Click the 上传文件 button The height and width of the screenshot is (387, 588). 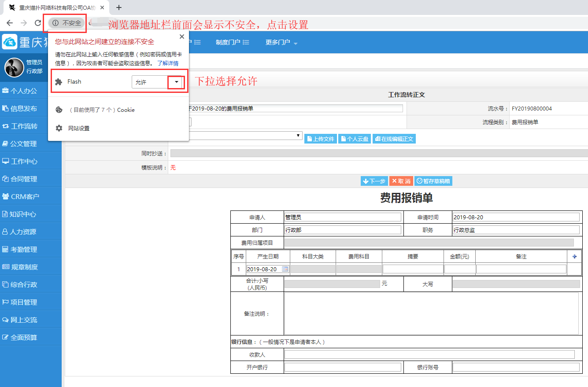[x=320, y=139]
